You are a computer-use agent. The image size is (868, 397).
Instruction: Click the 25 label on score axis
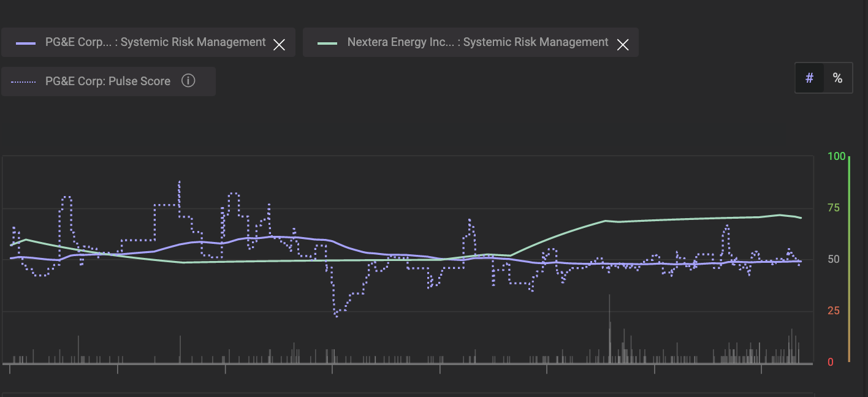coord(834,311)
